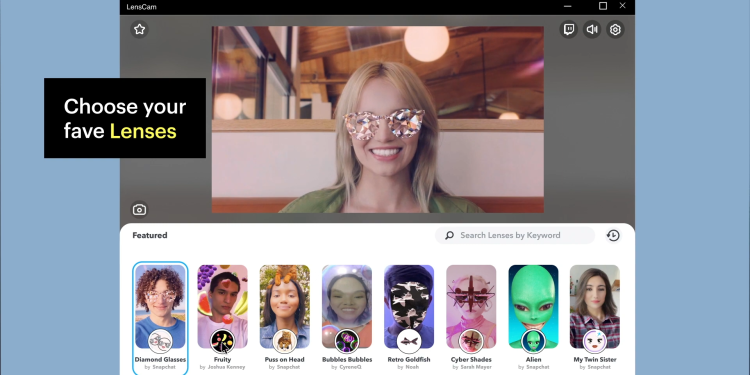Click the Diamond Glasses round badge icon
Viewport: 750px width, 375px height.
160,342
